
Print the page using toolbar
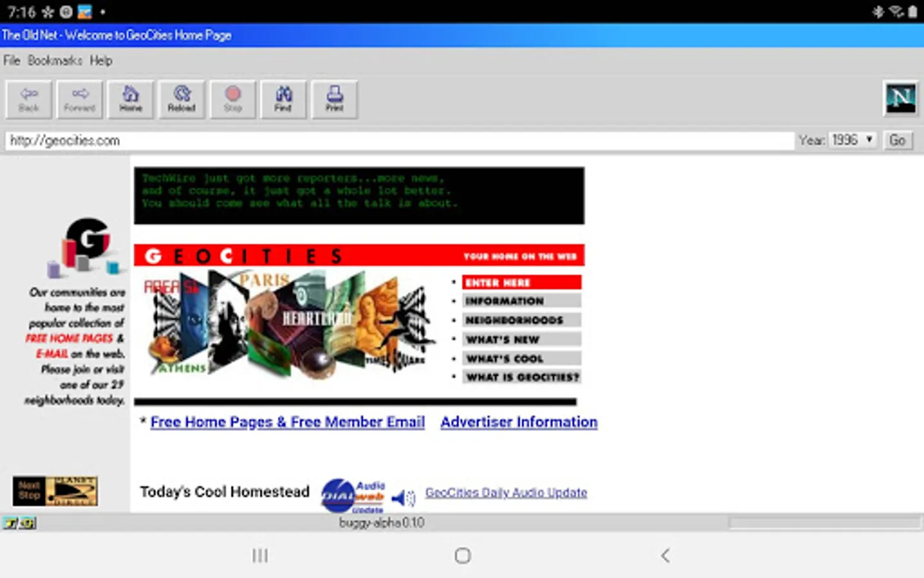(x=334, y=100)
